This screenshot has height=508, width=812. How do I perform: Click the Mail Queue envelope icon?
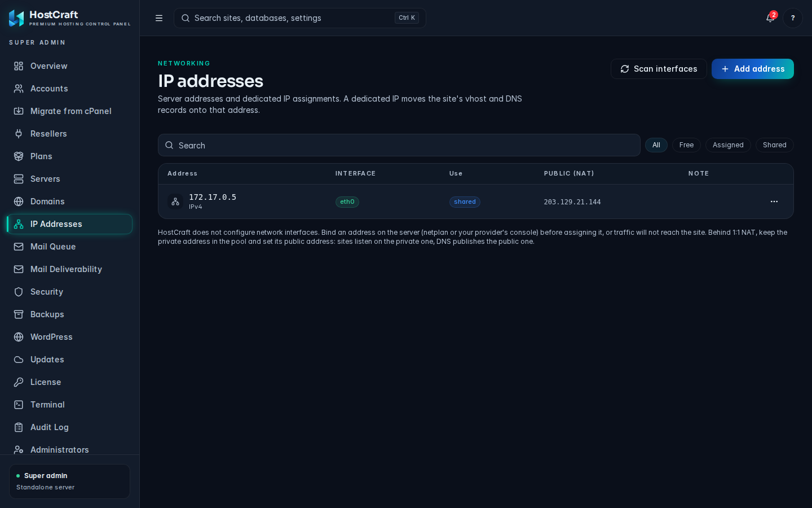(19, 247)
